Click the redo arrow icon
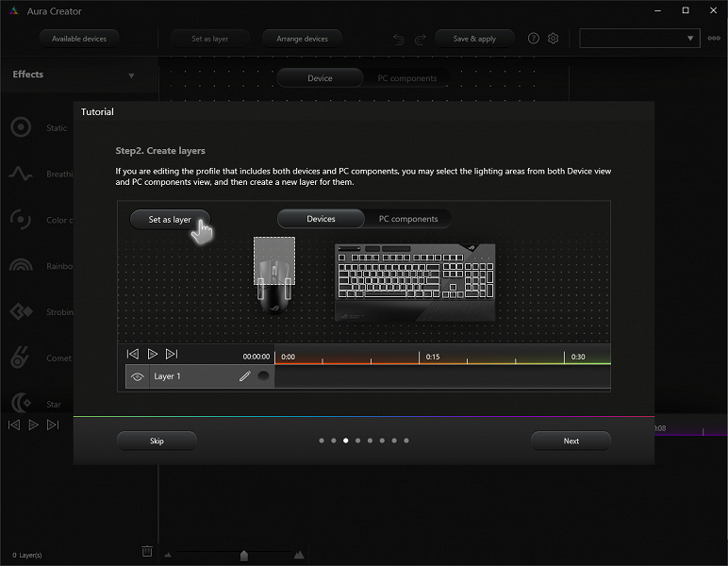This screenshot has height=566, width=728. 421,40
